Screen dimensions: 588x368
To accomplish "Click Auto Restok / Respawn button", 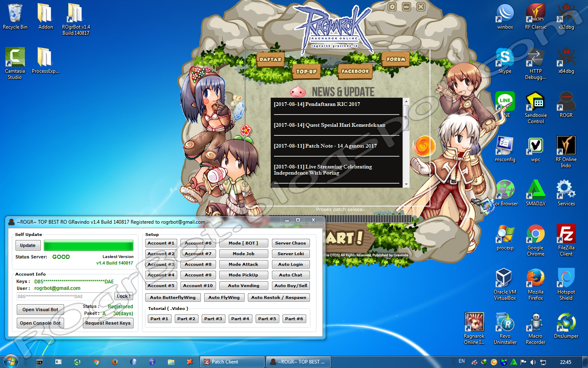I will [278, 298].
